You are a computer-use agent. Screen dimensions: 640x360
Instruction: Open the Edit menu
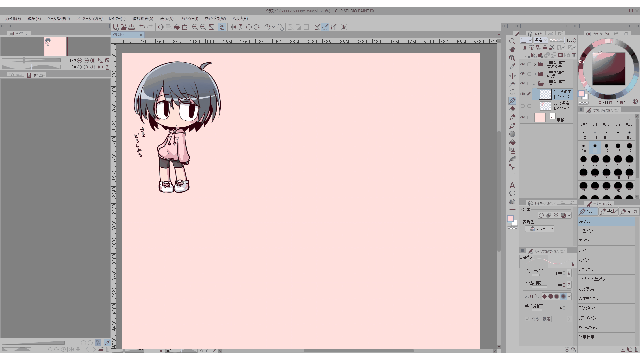(34, 18)
